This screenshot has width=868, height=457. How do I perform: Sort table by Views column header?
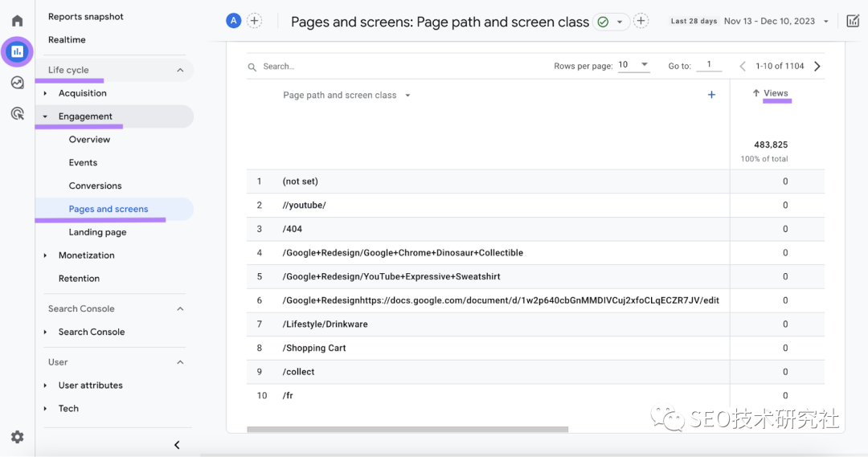point(775,93)
